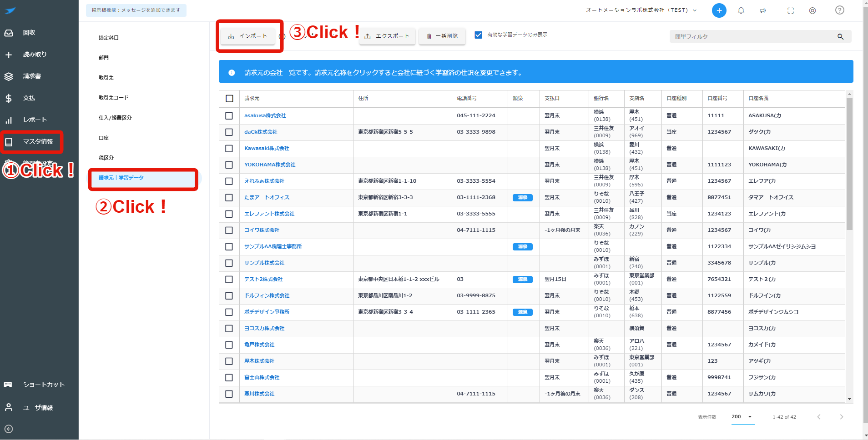This screenshot has width=868, height=440.
Task: Toggle fullscreen mode icon
Action: tap(791, 10)
